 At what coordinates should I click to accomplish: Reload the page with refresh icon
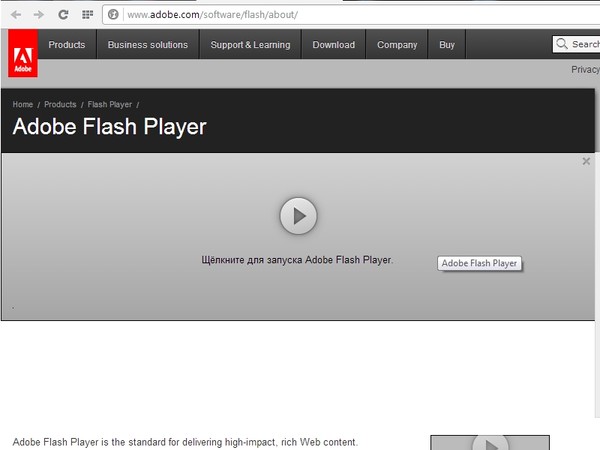click(63, 15)
